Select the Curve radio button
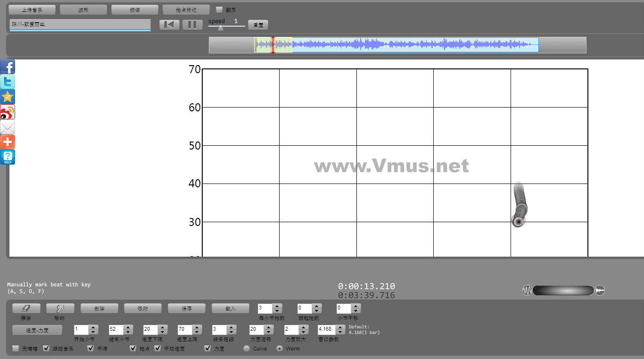The height and width of the screenshot is (359, 644). [247, 349]
